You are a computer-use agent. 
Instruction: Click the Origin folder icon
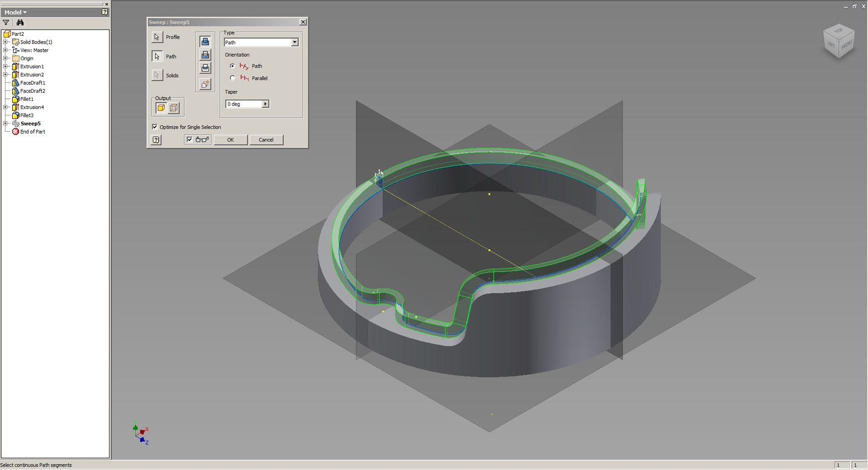click(x=16, y=58)
